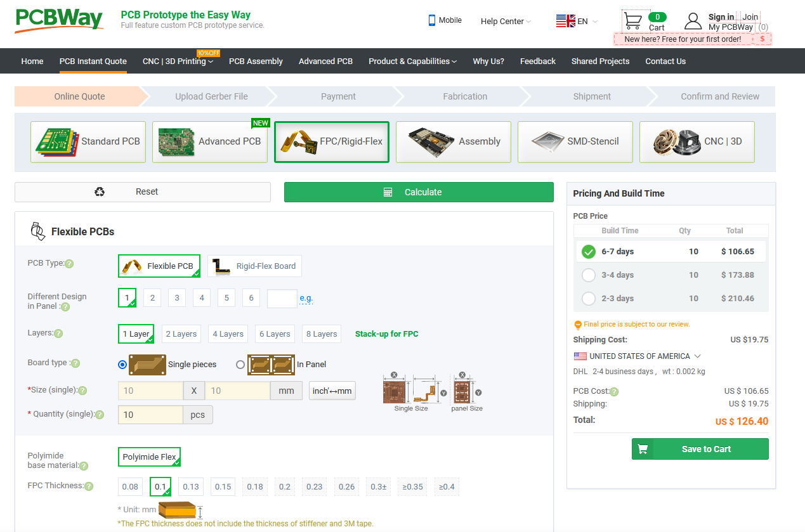Image resolution: width=805 pixels, height=532 pixels.
Task: Click the size width input field
Action: tap(150, 391)
